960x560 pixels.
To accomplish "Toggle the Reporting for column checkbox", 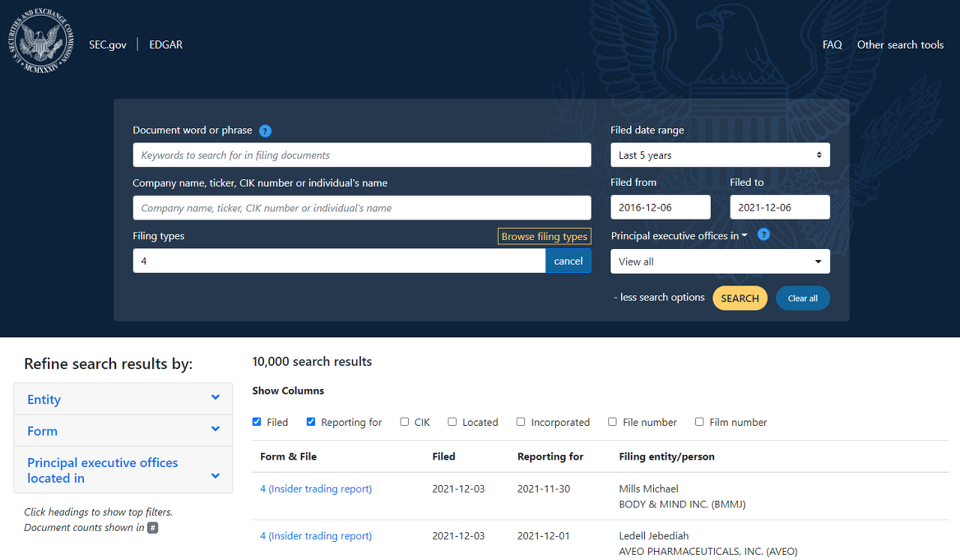I will 311,422.
